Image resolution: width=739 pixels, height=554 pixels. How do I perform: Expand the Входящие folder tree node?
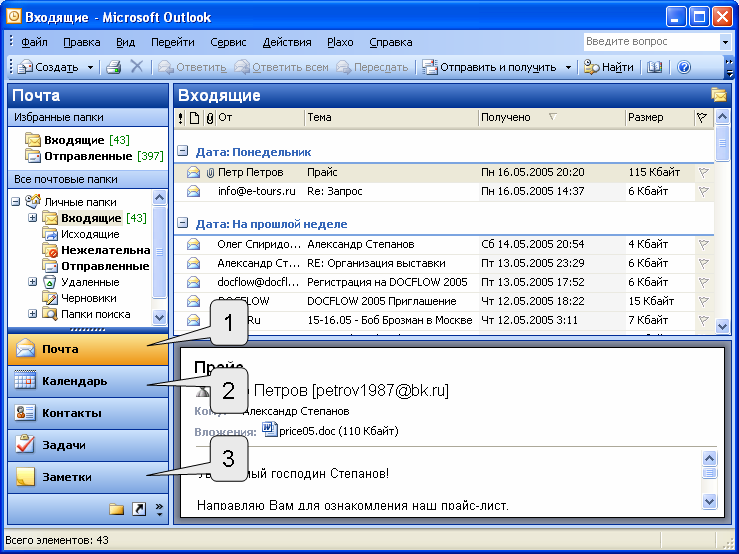click(x=33, y=218)
